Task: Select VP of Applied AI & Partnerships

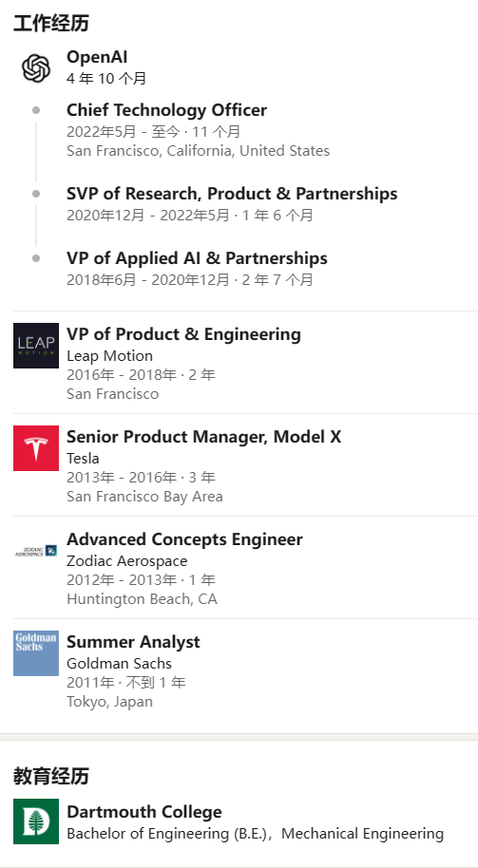Action: [x=197, y=258]
